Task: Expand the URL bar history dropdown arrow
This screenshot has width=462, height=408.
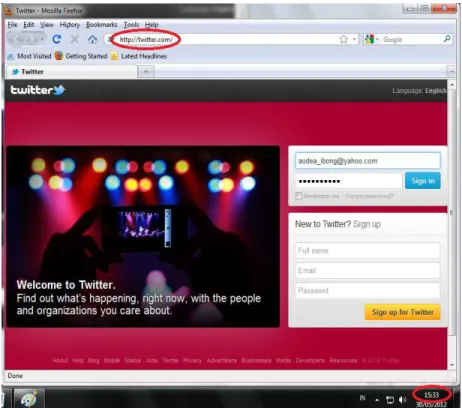Action: [354, 39]
